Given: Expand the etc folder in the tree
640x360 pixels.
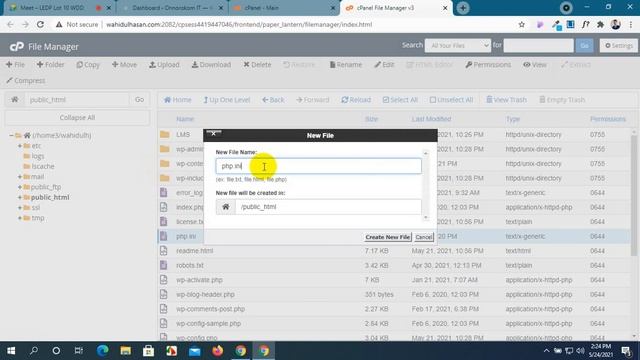Looking at the screenshot, I should (x=20, y=146).
